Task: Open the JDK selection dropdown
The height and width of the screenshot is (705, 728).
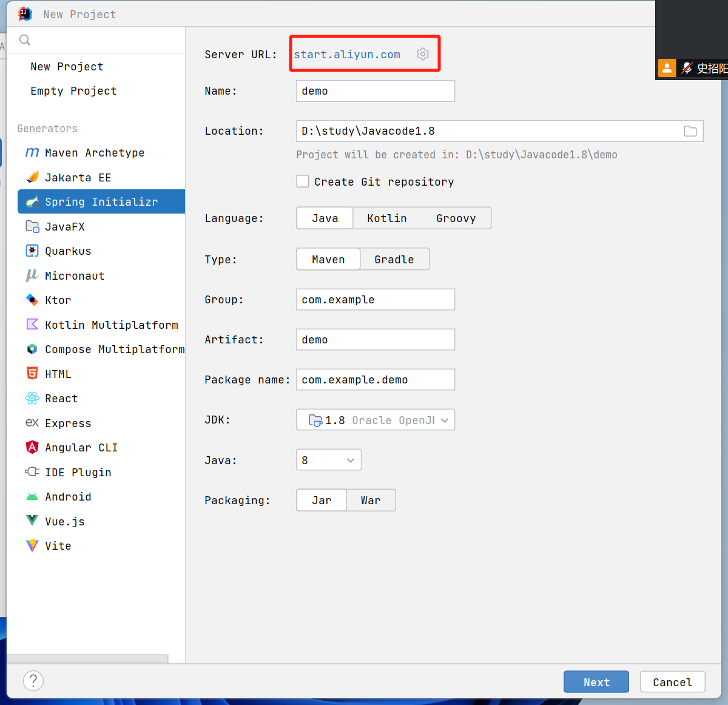Action: point(375,419)
